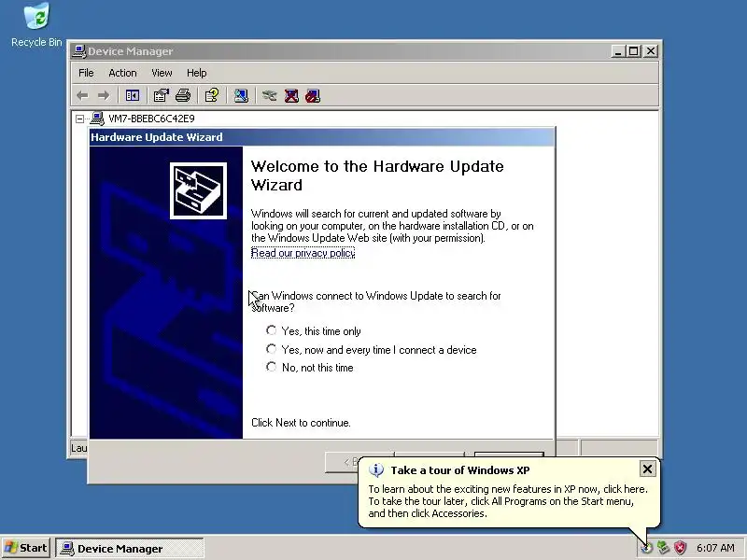Click the Help toolbar icon with question mark
This screenshot has width=747, height=560.
point(212,95)
